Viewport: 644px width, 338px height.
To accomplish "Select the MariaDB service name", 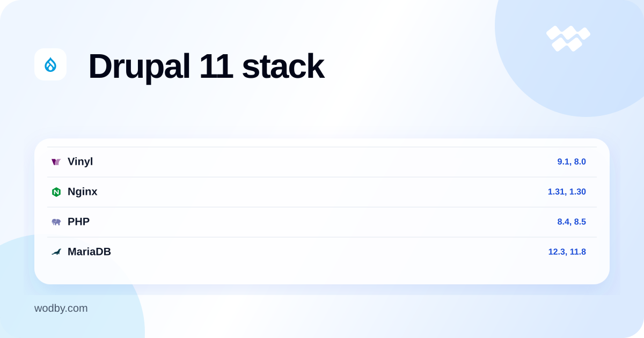I will [x=89, y=252].
